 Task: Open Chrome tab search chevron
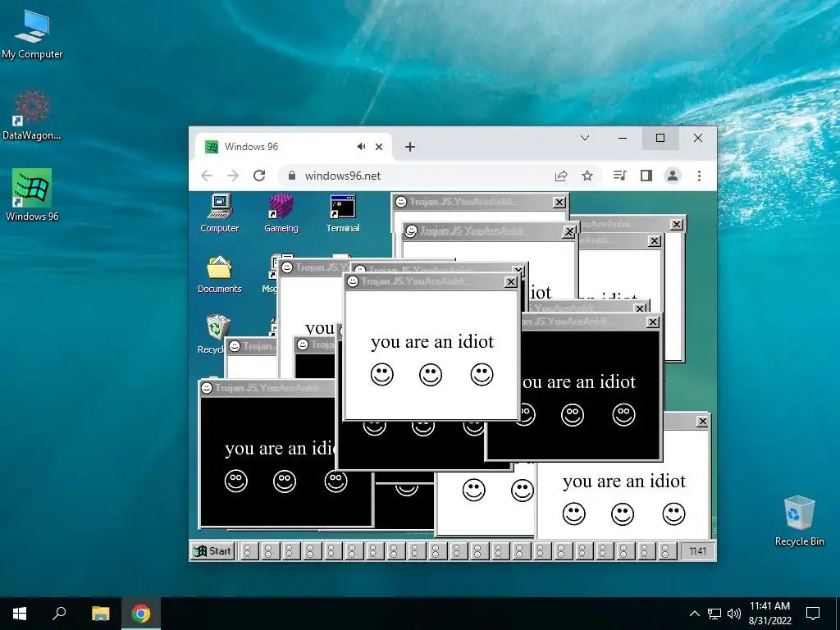point(585,138)
